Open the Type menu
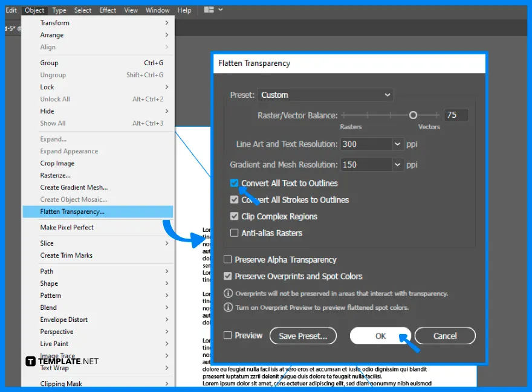 (59, 10)
